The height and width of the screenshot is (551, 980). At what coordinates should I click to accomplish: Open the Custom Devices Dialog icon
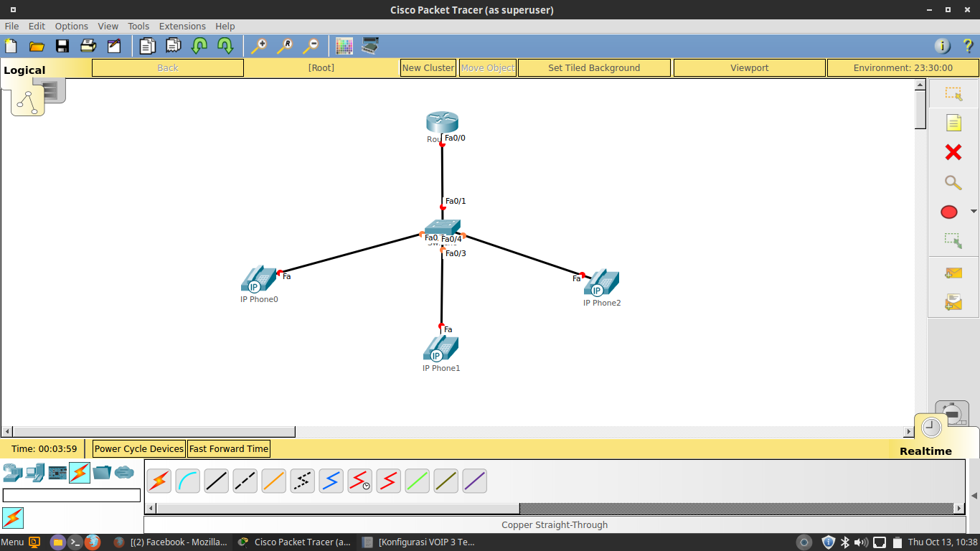pos(369,46)
